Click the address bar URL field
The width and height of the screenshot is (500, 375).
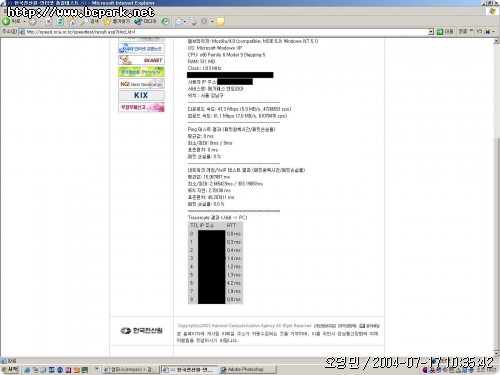tap(226, 32)
